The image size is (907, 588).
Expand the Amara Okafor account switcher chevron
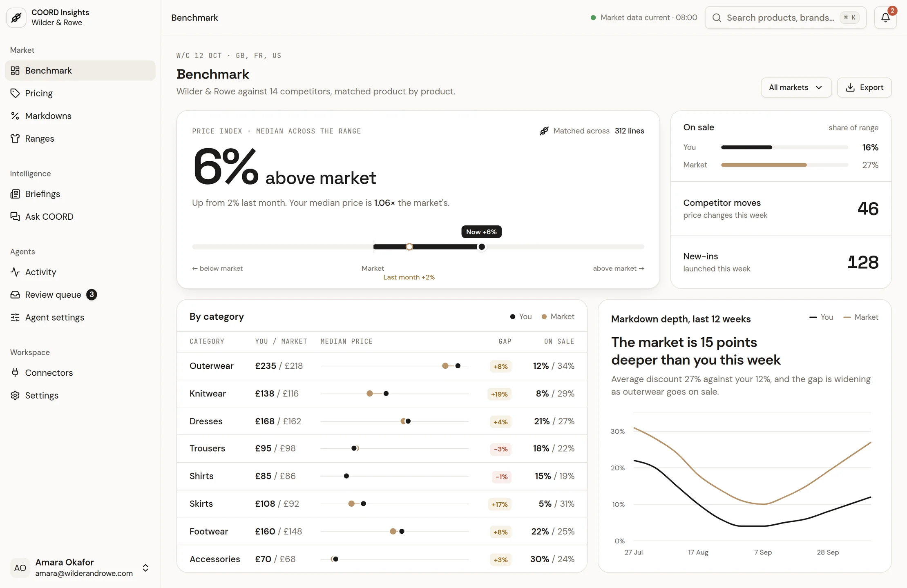[x=145, y=568]
